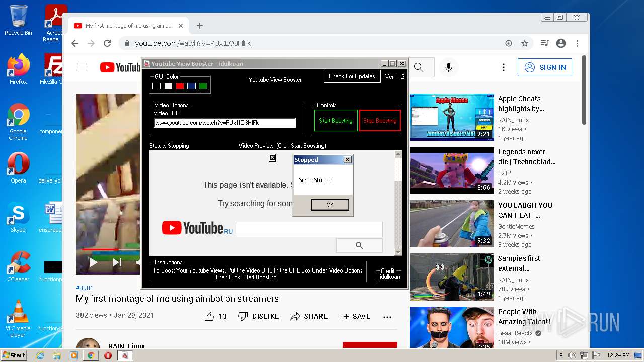Click the taskbar clock showing 12:24 PM
This screenshot has width=644, height=362.
(619, 355)
